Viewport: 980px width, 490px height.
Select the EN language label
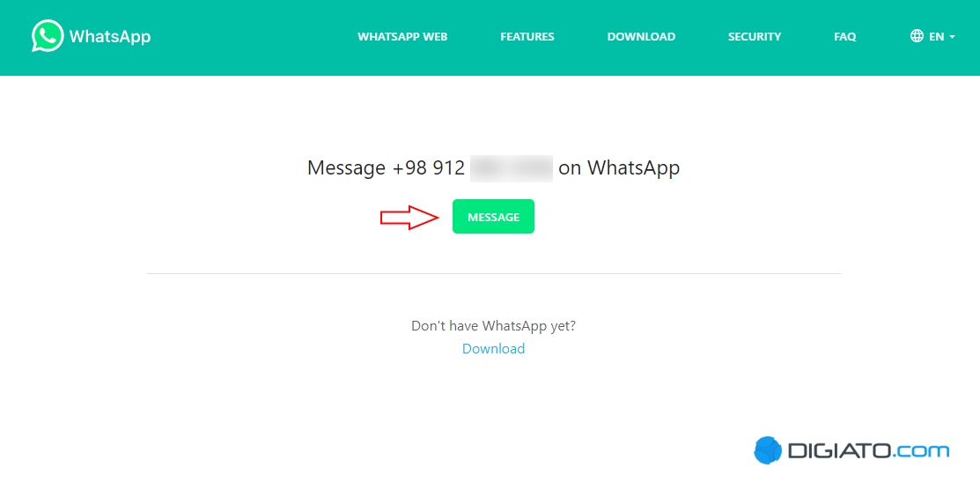(x=936, y=37)
